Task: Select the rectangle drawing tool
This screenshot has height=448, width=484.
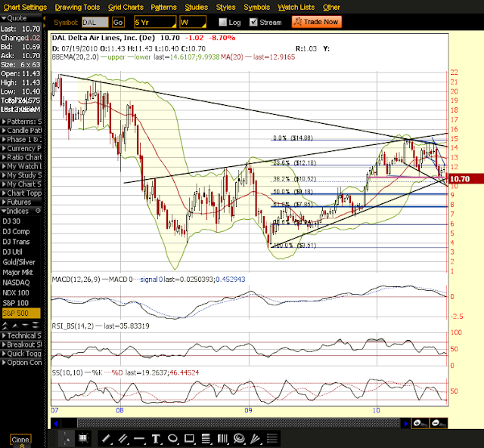Action: (189, 438)
